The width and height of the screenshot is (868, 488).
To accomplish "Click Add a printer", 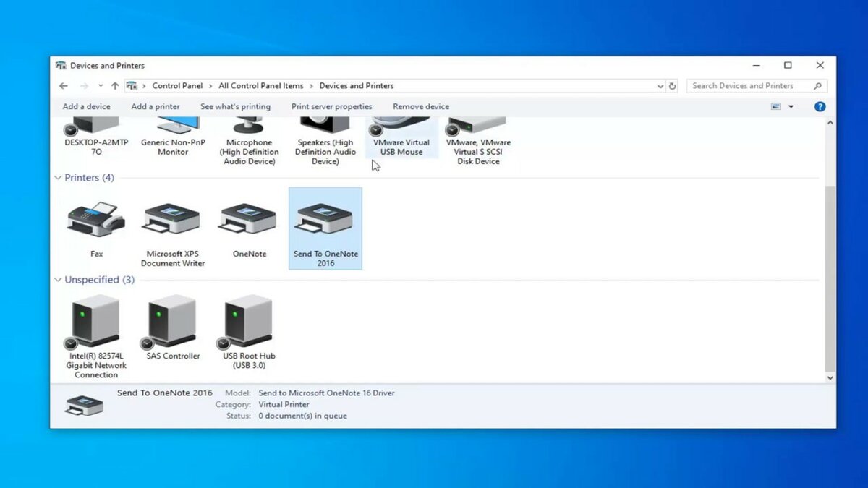I will [156, 106].
